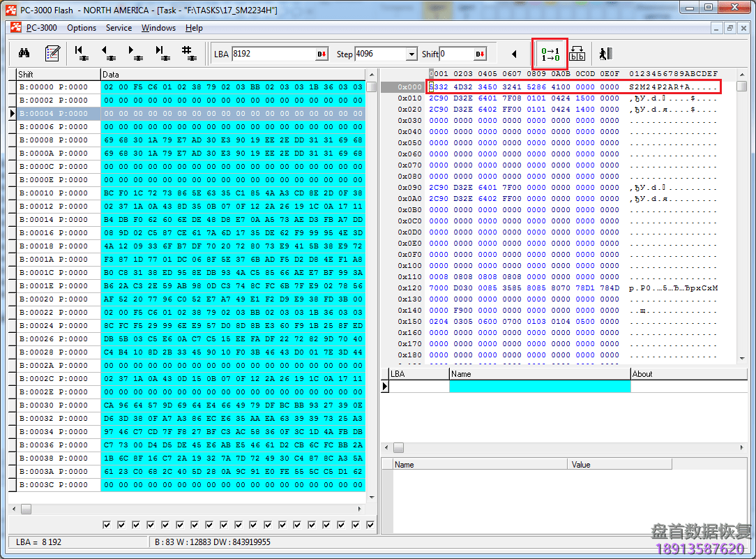This screenshot has height=559, width=756.
Task: Open the Service menu
Action: click(119, 28)
